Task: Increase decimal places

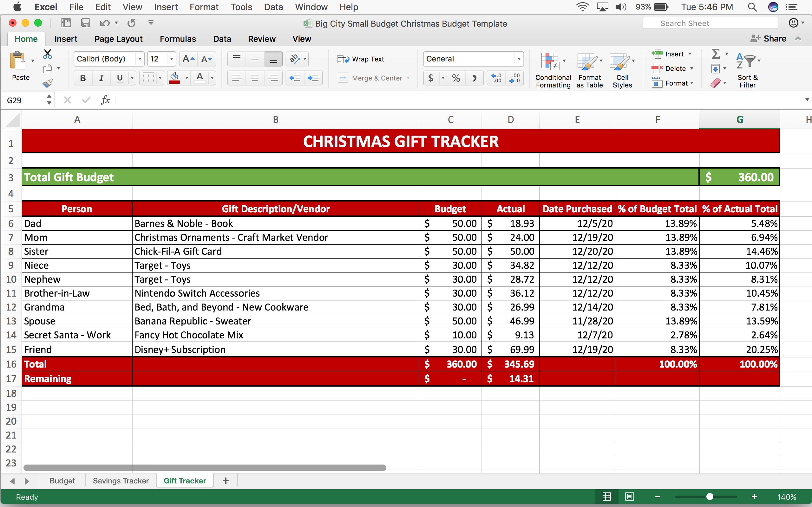Action: click(495, 78)
